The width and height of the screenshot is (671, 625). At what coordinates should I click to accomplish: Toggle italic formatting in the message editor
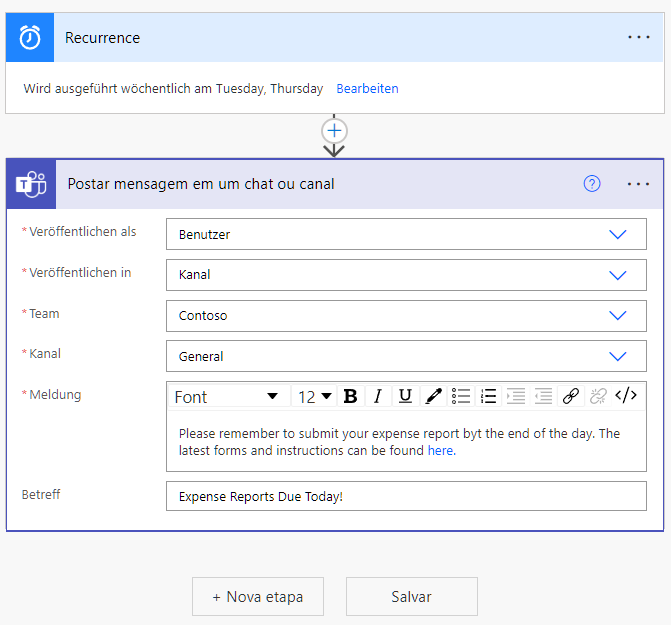377,396
